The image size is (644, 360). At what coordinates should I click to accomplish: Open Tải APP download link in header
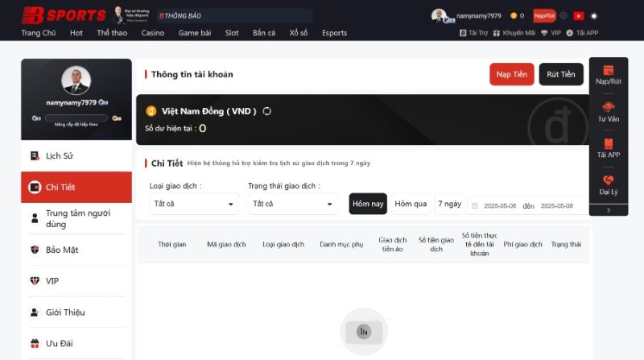click(582, 33)
